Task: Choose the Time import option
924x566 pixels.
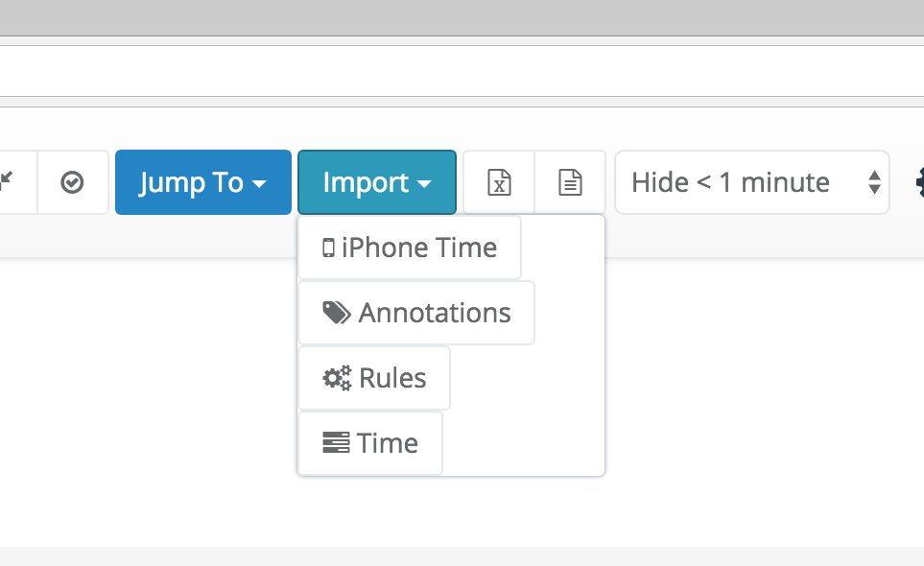Action: click(370, 443)
